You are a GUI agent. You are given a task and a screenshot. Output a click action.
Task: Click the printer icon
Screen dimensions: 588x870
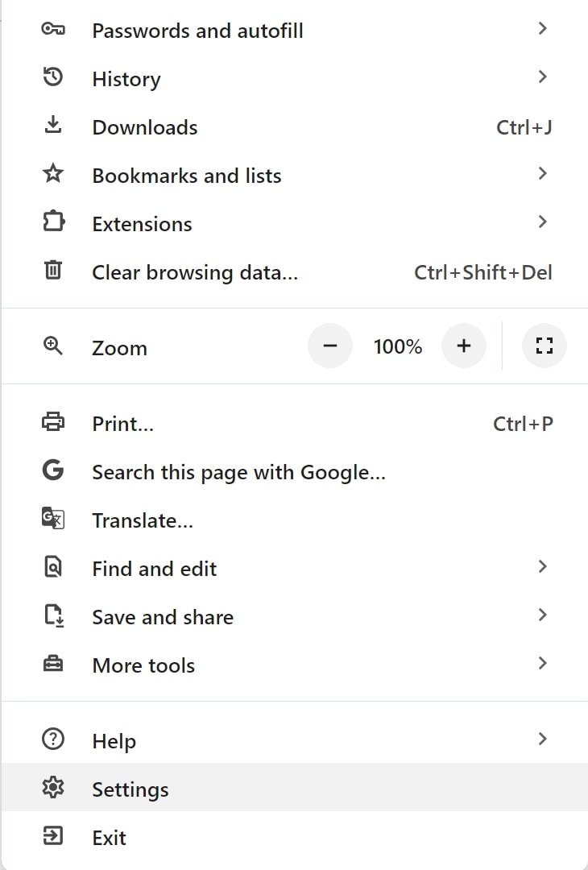(53, 421)
